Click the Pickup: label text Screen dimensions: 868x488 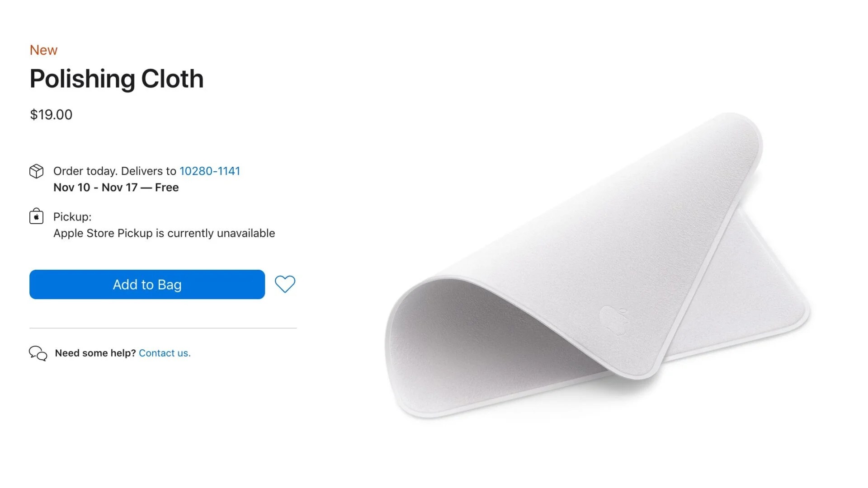(x=72, y=217)
